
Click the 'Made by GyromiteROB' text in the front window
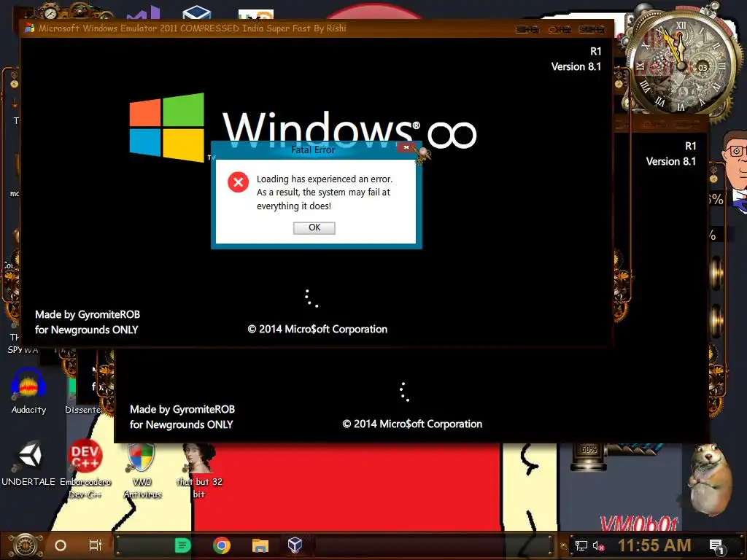click(x=88, y=314)
